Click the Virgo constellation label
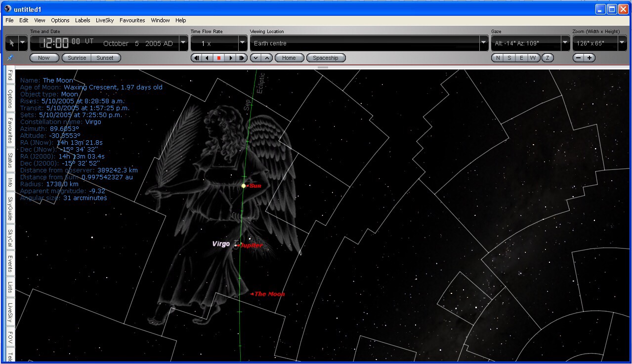The height and width of the screenshot is (364, 632). tap(221, 244)
